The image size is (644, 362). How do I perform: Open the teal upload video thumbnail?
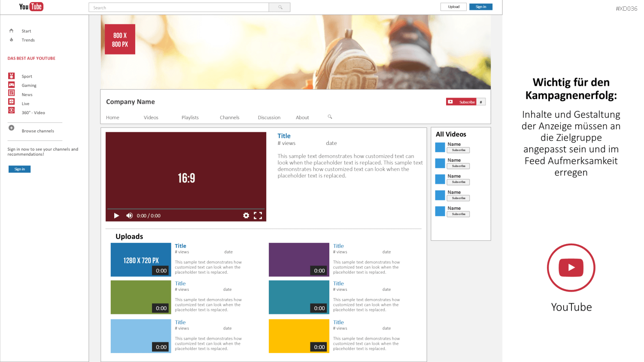click(299, 297)
